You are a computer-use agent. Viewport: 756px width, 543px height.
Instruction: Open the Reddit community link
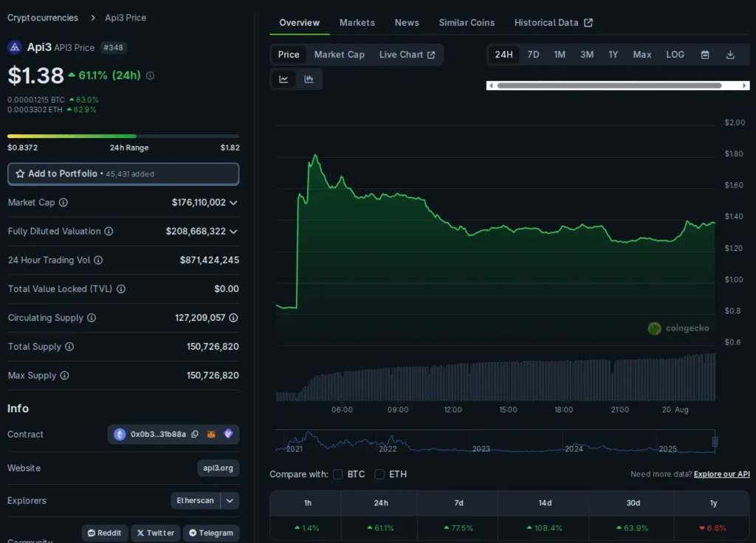point(105,533)
